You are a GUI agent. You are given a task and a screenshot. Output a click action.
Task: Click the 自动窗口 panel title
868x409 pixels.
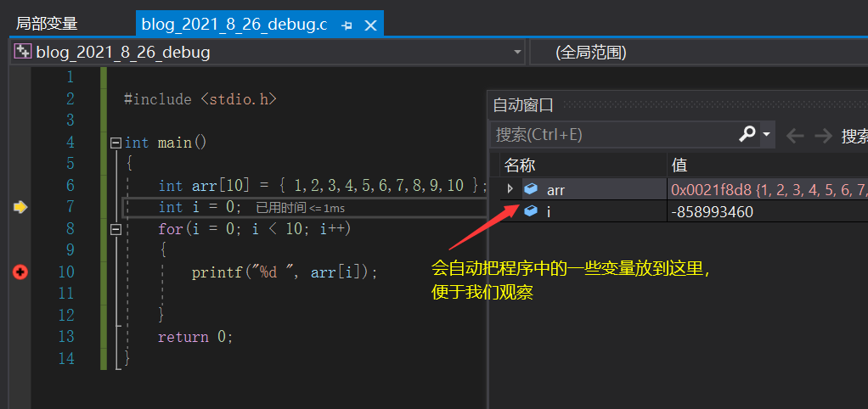coord(523,104)
